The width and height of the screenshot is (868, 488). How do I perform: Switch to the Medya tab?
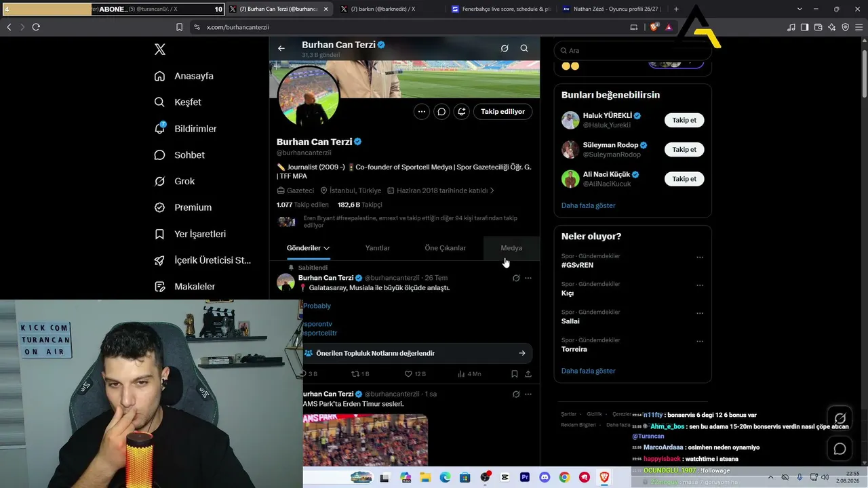(x=511, y=248)
